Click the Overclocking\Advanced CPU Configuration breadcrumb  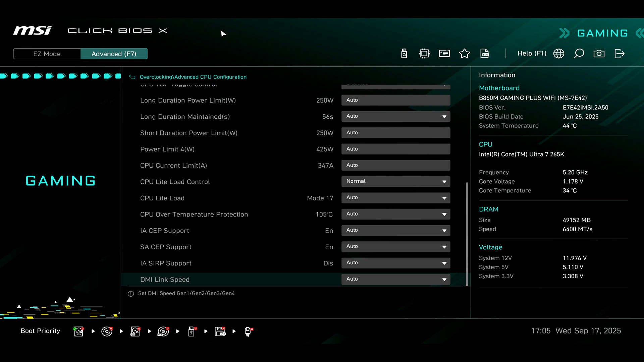193,77
